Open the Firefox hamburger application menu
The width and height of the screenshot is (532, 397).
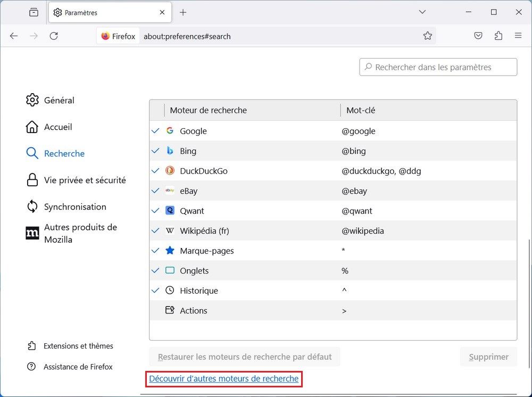click(518, 36)
